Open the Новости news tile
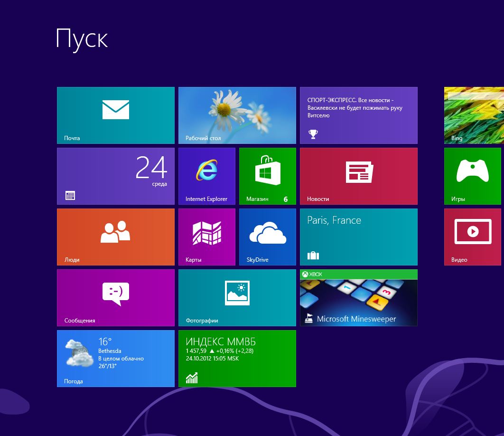 [359, 176]
